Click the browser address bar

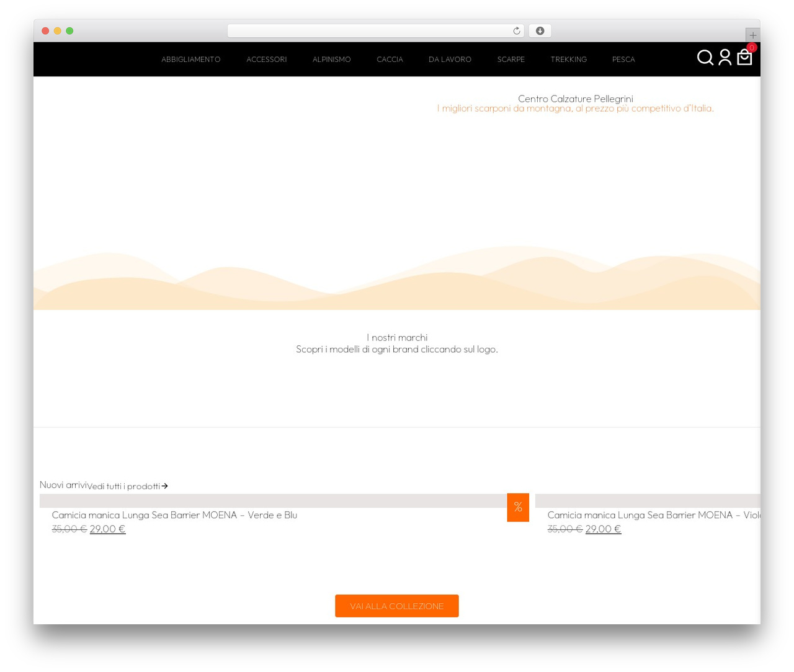pyautogui.click(x=376, y=31)
